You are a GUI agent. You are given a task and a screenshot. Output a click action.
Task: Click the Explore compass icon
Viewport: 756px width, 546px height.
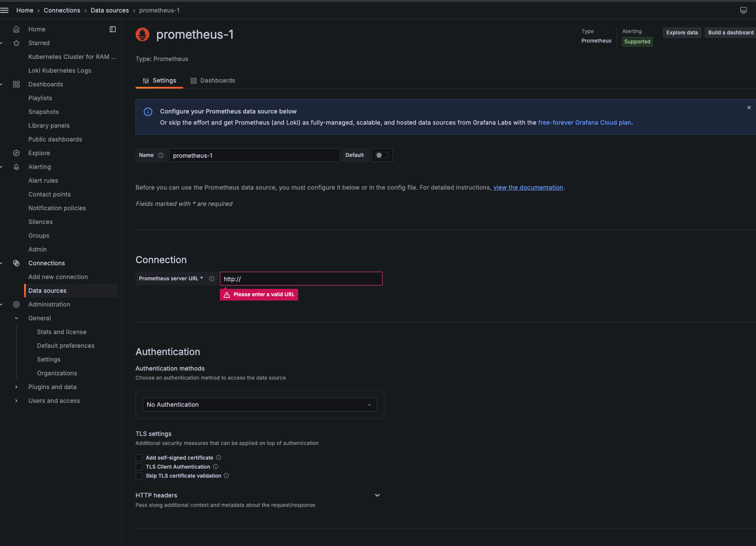[x=16, y=153]
